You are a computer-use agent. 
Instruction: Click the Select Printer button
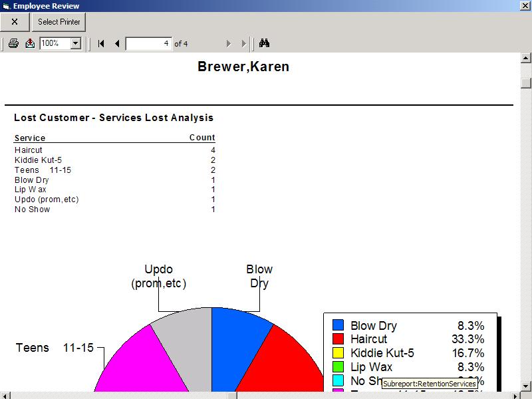[59, 22]
